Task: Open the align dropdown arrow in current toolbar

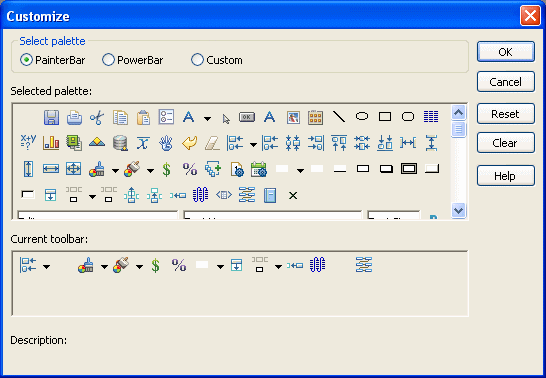Action: pyautogui.click(x=46, y=267)
